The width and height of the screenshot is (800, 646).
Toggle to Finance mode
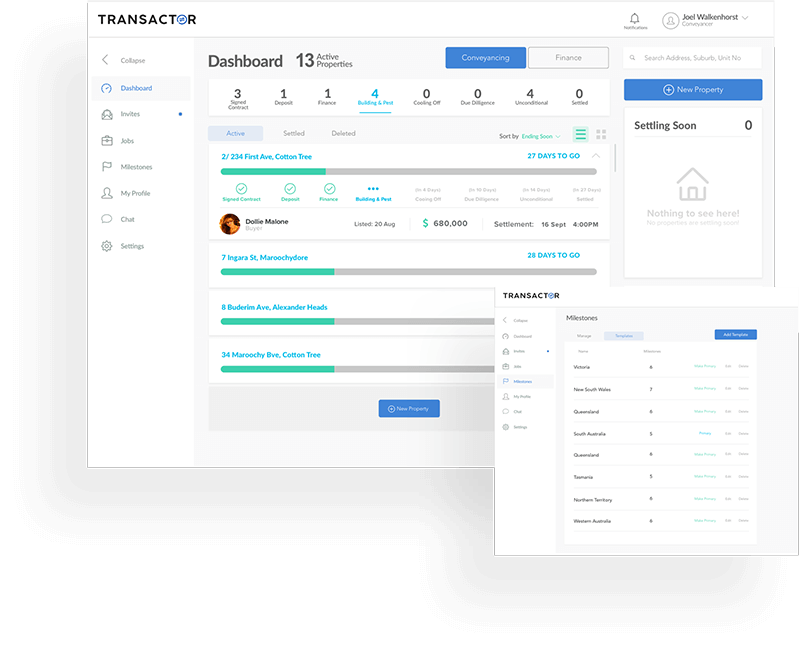click(568, 58)
